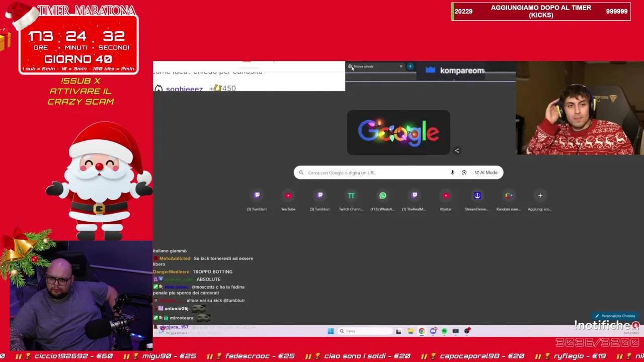Open the StreamElements shortcut tile
Viewport: 644px width, 362px height.
[x=477, y=200]
